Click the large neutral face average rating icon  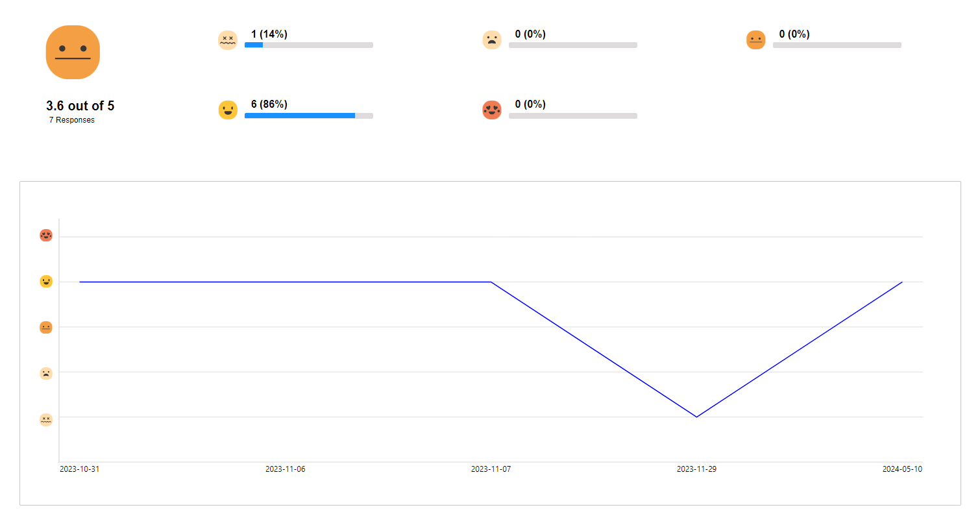tap(73, 52)
